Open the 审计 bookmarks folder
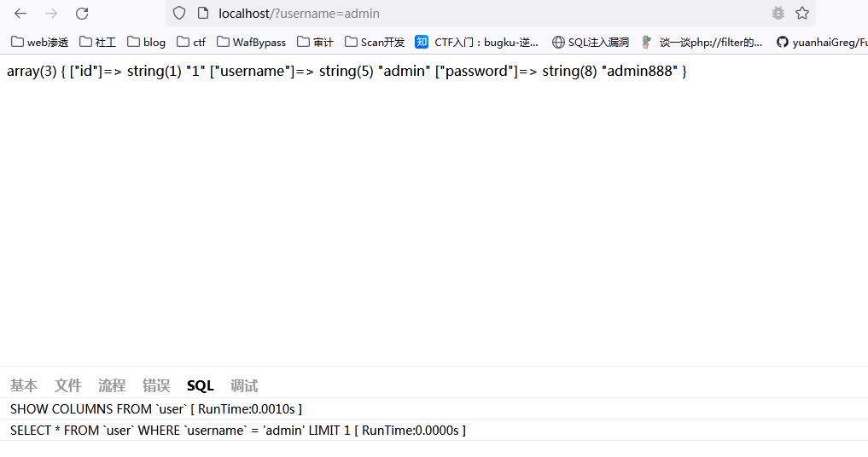 (x=315, y=42)
